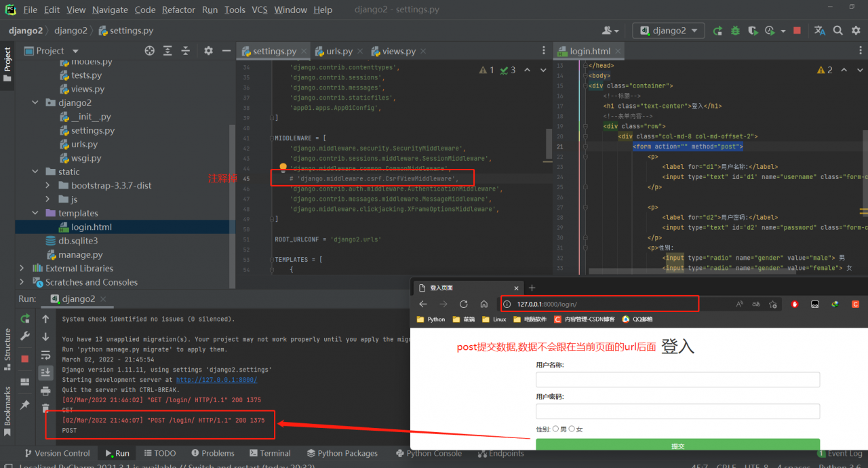Click the 用户名称 username input field

pos(677,379)
